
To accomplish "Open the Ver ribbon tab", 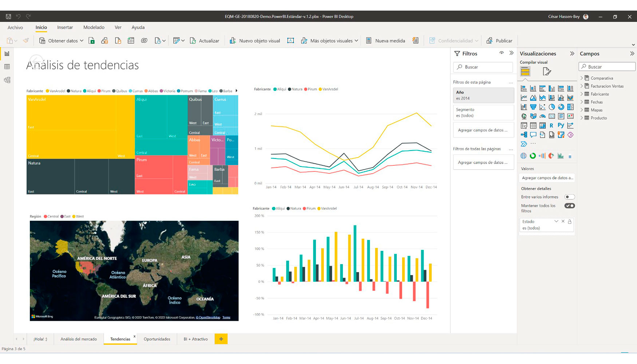I will (x=118, y=27).
